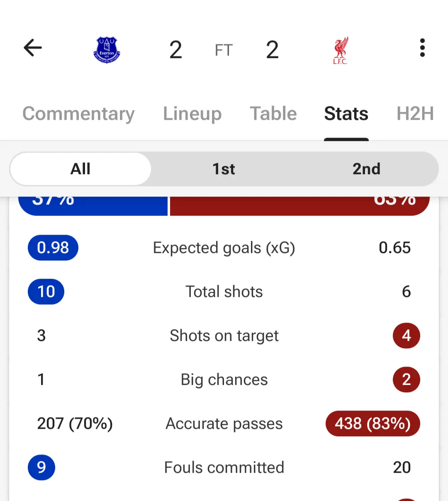The image size is (448, 501).
Task: Open the Table tab
Action: [x=273, y=114]
